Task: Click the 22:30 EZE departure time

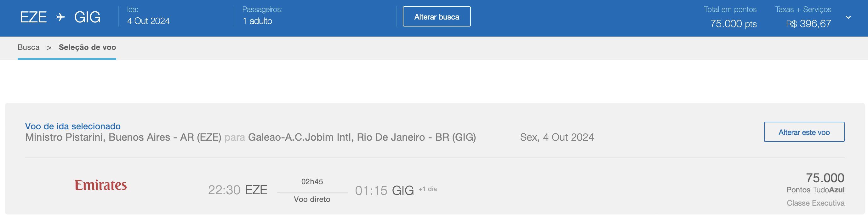Action: 237,190
